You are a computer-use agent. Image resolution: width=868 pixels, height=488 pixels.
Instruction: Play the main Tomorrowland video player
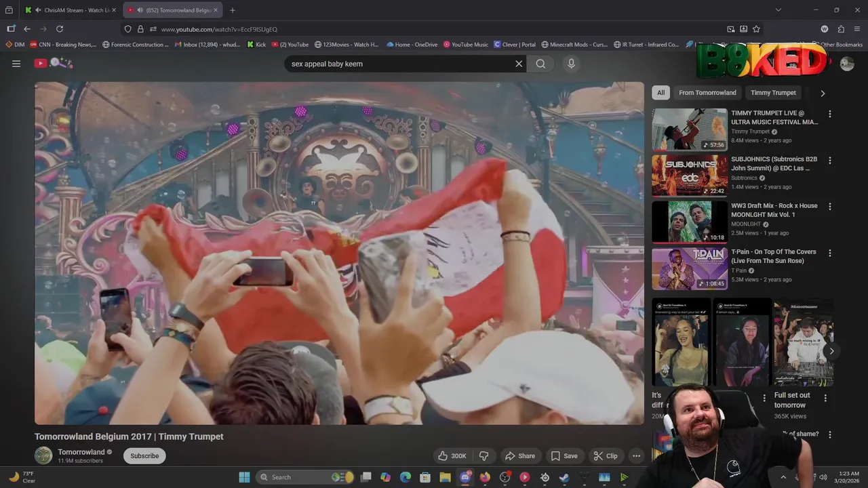pyautogui.click(x=339, y=253)
